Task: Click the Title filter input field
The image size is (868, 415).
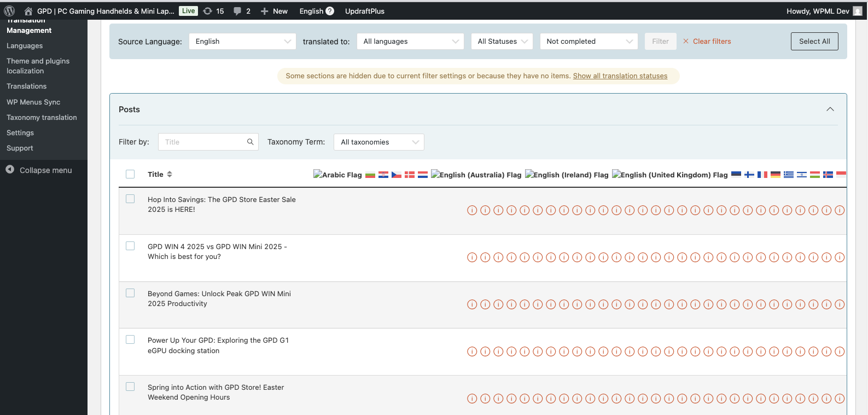Action: 208,142
